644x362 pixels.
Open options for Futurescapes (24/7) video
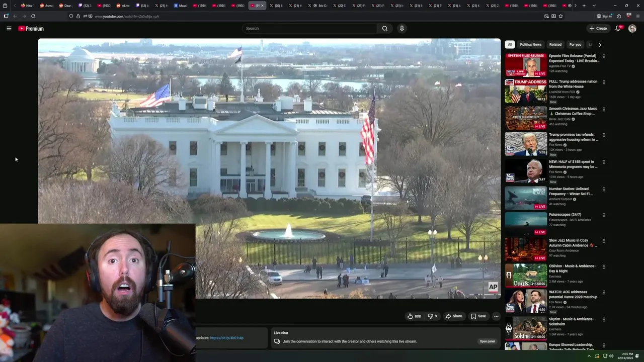[x=604, y=215]
